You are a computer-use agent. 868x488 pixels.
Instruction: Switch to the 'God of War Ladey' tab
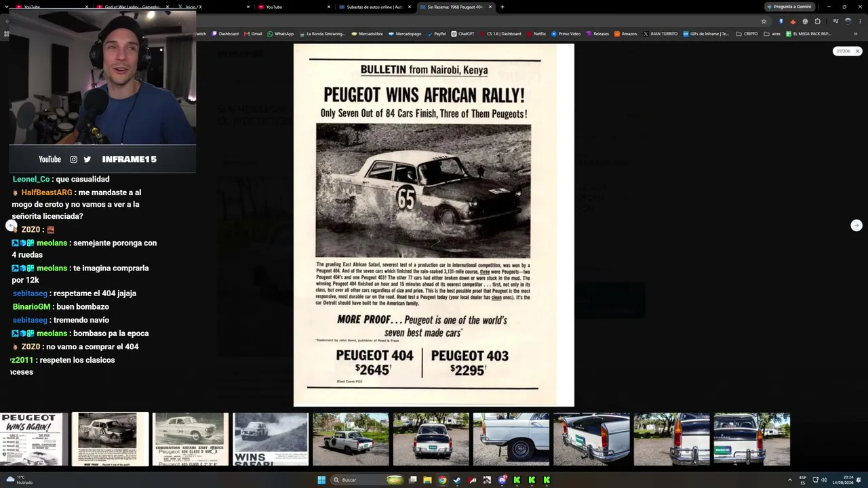click(132, 7)
